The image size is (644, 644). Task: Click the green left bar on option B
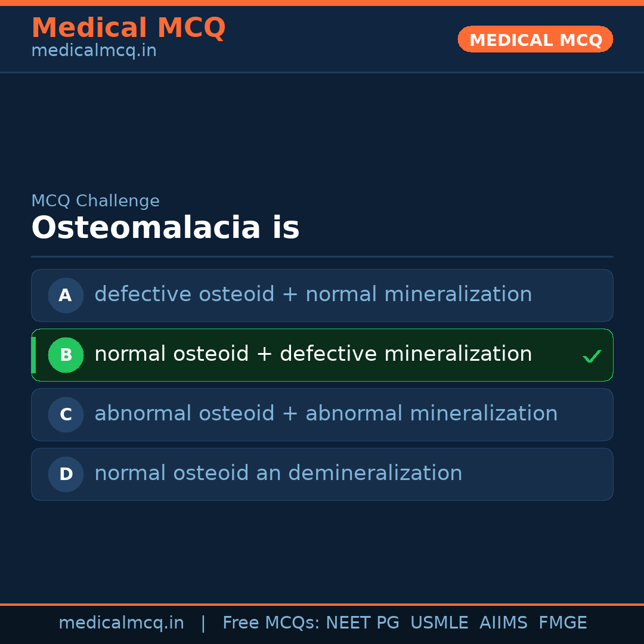pos(33,355)
